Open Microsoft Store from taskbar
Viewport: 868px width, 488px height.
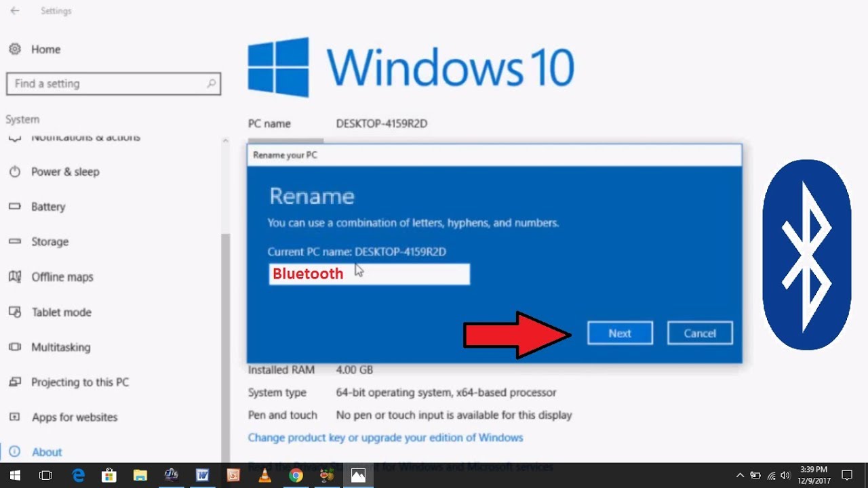(x=108, y=475)
